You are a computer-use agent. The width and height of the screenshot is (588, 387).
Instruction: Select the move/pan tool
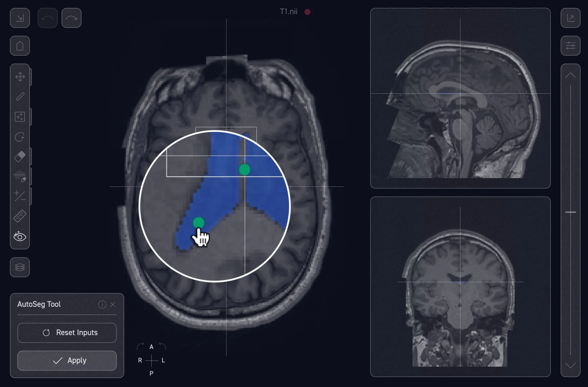20,77
